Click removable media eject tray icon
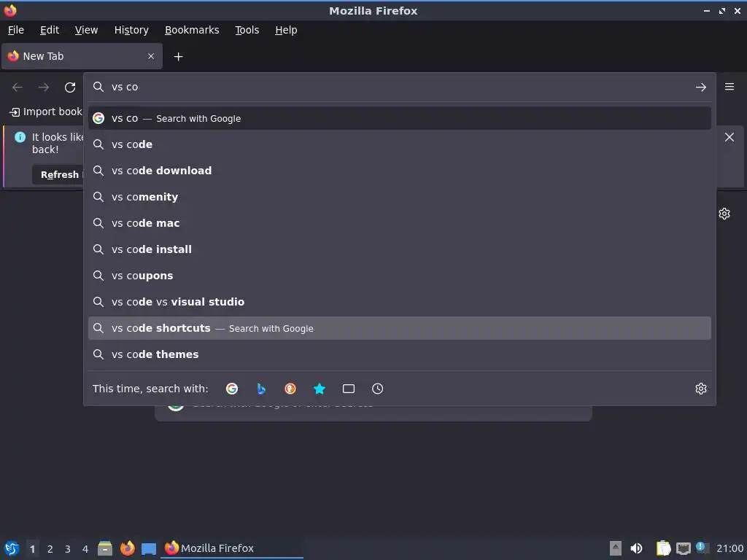Viewport: 747px width, 560px height. (616, 548)
